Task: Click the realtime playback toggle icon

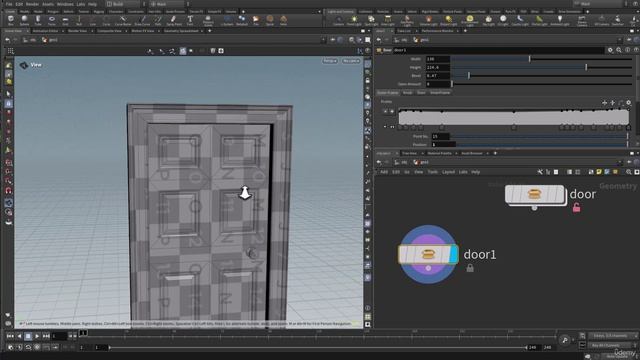Action: coord(11,347)
